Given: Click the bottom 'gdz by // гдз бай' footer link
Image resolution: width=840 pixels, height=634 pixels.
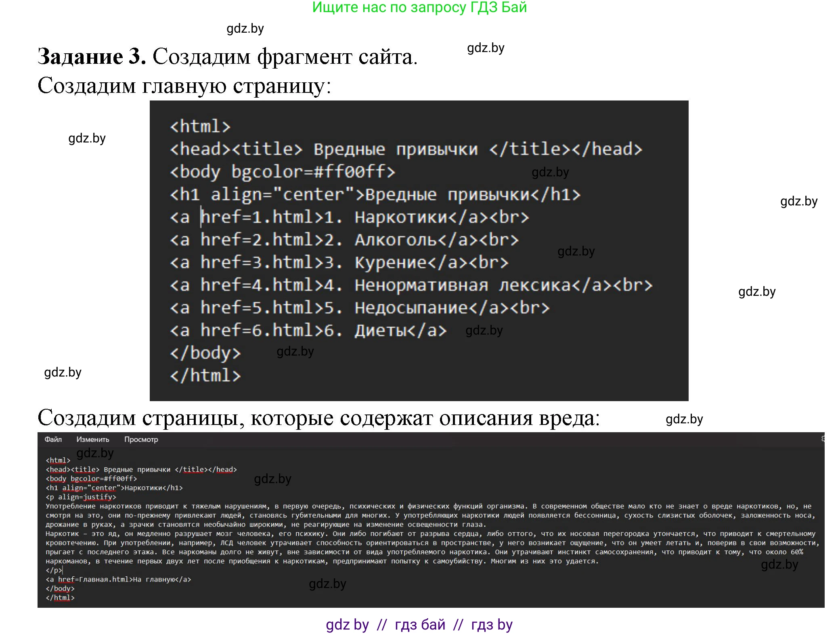Looking at the screenshot, I should (419, 624).
